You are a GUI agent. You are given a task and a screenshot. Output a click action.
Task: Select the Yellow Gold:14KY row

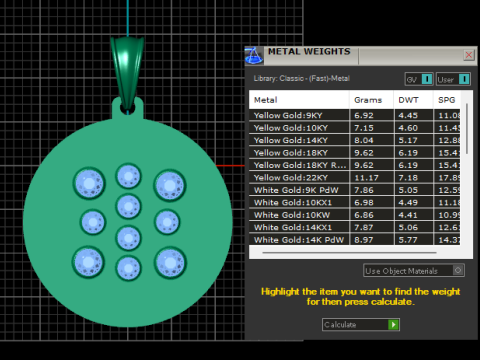(x=355, y=140)
